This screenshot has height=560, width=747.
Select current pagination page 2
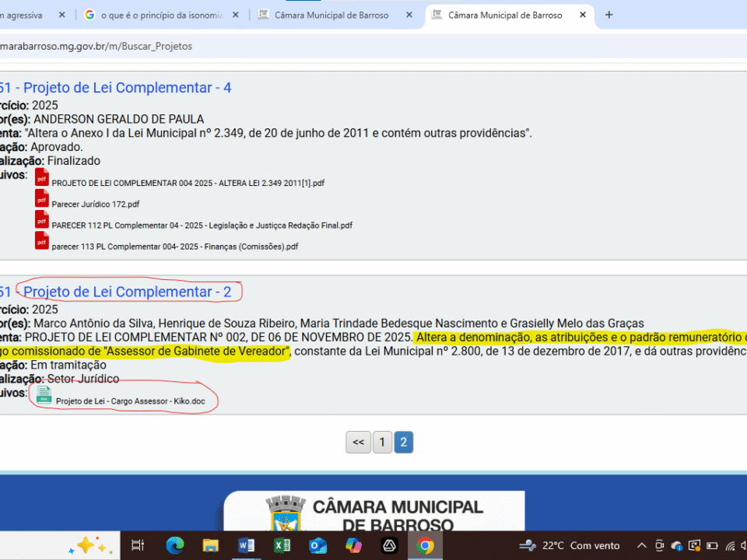click(x=403, y=443)
